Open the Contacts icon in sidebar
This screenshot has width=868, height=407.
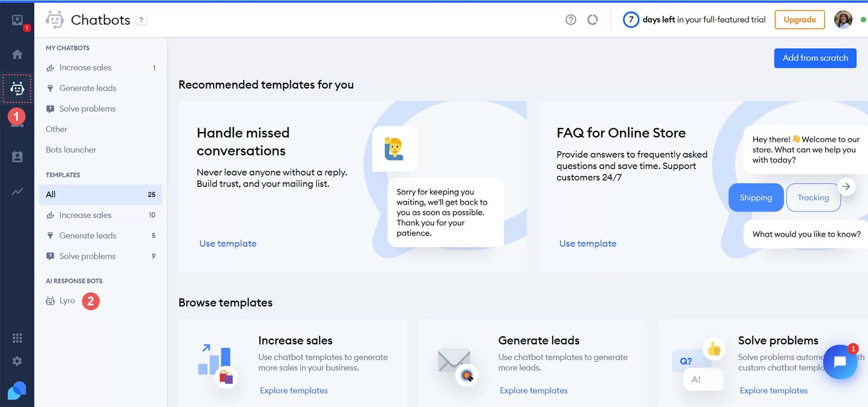(17, 157)
